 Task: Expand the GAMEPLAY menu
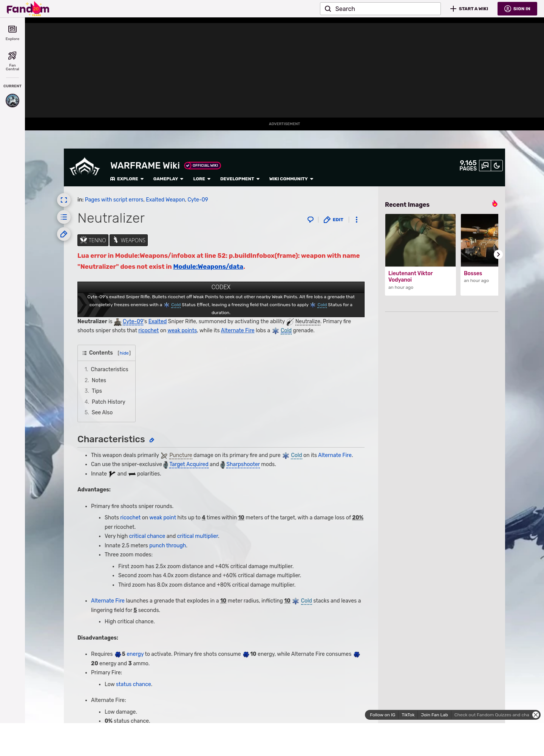(x=168, y=179)
